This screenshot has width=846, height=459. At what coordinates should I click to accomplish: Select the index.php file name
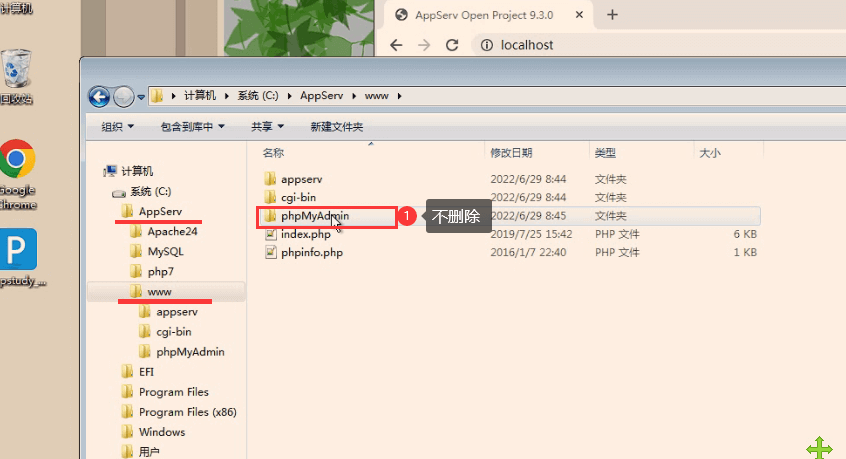tap(306, 234)
